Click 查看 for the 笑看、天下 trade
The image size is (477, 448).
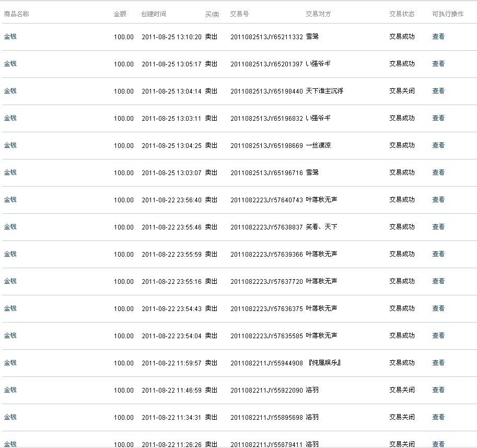point(438,227)
